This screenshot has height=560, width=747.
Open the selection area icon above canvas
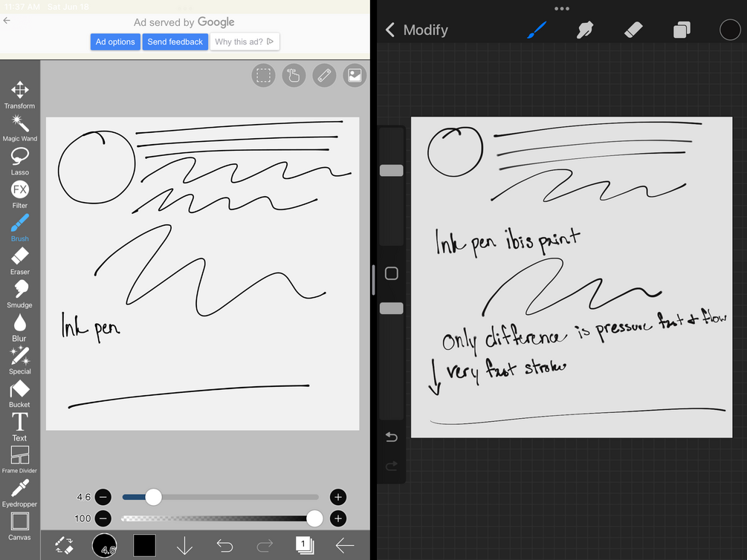tap(263, 75)
